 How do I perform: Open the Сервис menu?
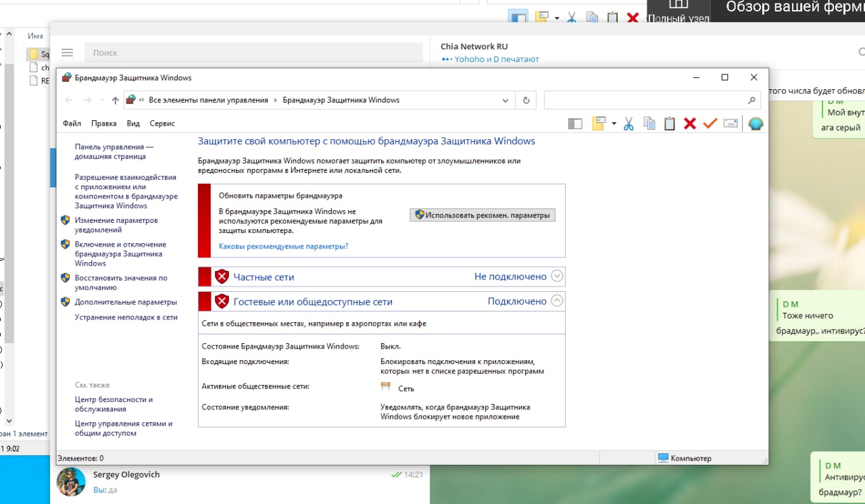click(x=162, y=124)
